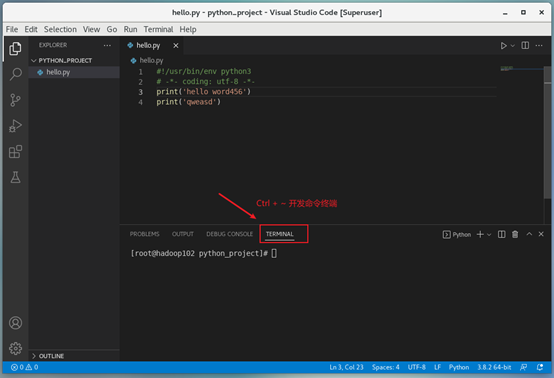Open the Manage gear settings icon
Screen dimensions: 554x378
click(x=15, y=348)
